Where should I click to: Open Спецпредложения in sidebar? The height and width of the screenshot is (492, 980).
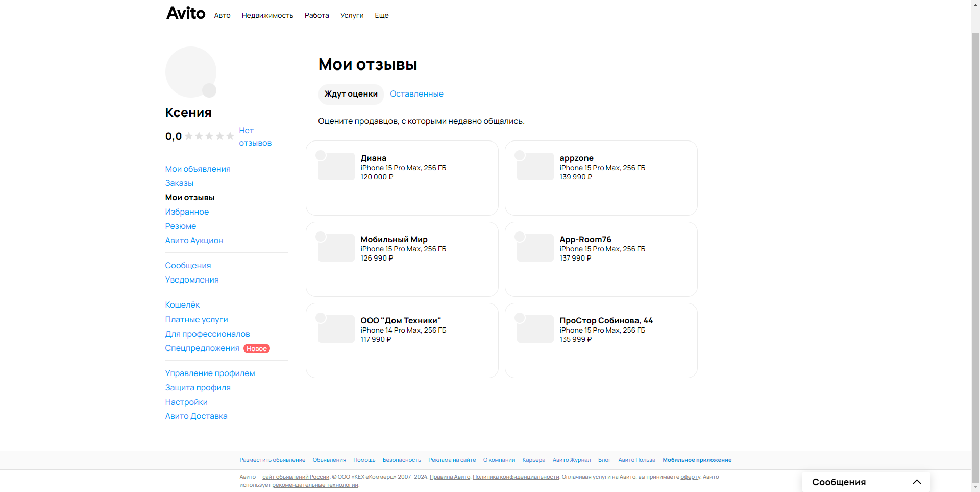[x=202, y=348]
